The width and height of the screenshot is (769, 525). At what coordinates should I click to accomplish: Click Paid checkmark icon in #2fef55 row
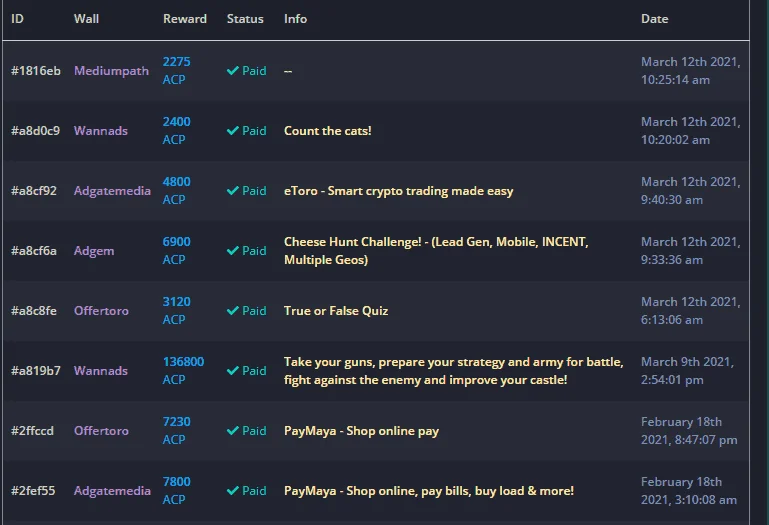(x=232, y=491)
